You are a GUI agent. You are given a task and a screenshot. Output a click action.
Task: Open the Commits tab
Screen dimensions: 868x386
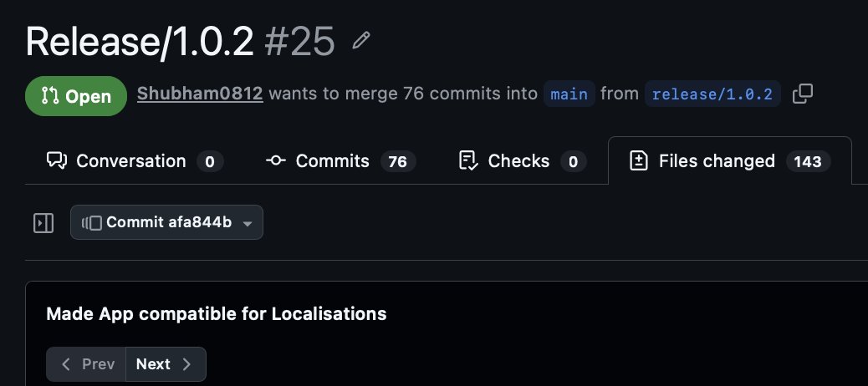point(340,160)
